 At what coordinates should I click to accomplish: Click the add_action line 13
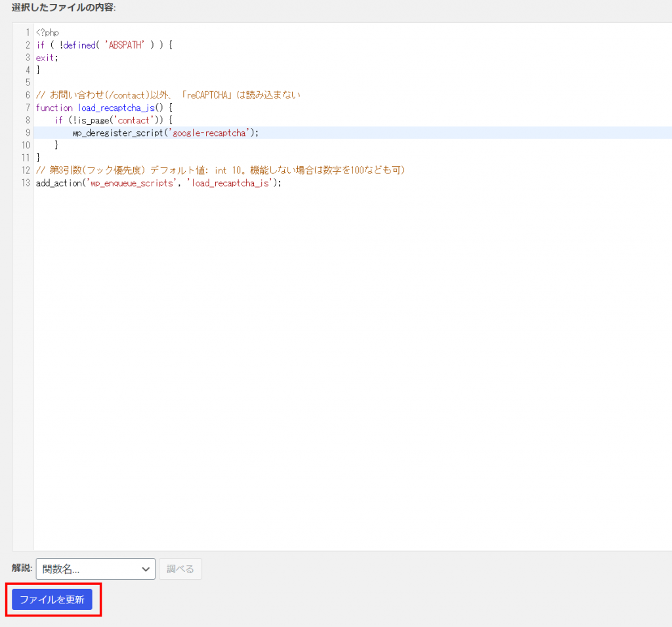tap(159, 183)
